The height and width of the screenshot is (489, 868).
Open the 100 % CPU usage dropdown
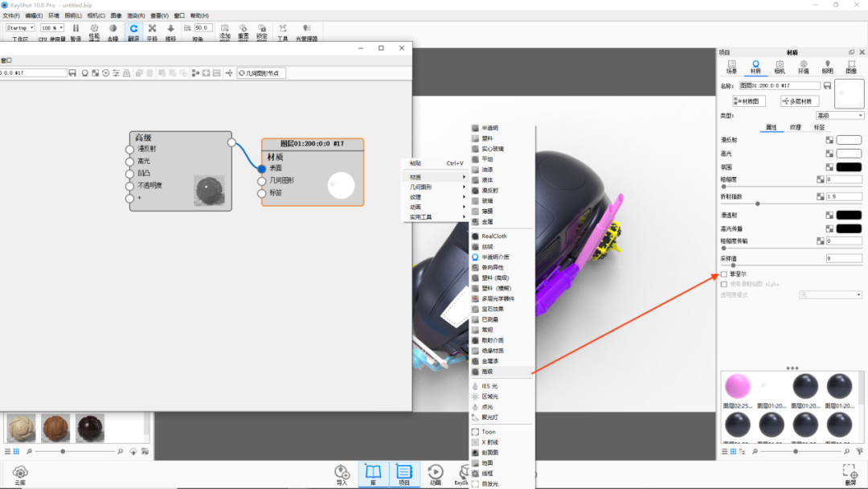(x=52, y=27)
